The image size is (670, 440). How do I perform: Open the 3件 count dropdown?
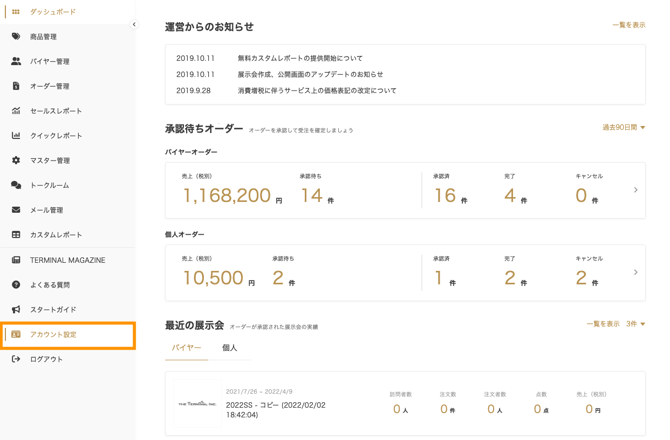tap(635, 324)
